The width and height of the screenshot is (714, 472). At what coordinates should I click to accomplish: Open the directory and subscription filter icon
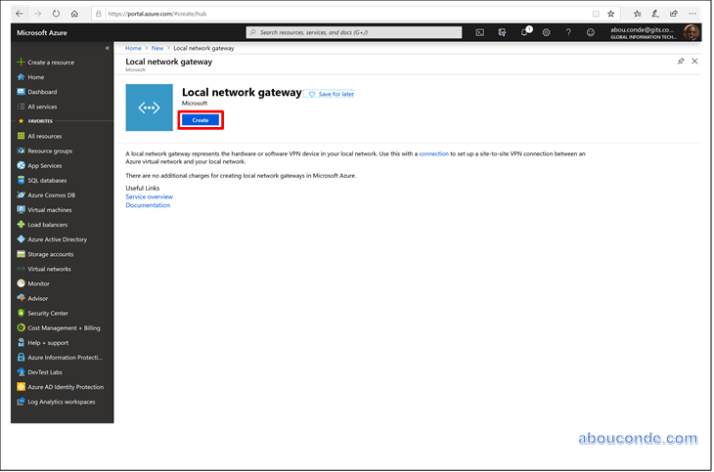click(x=502, y=33)
